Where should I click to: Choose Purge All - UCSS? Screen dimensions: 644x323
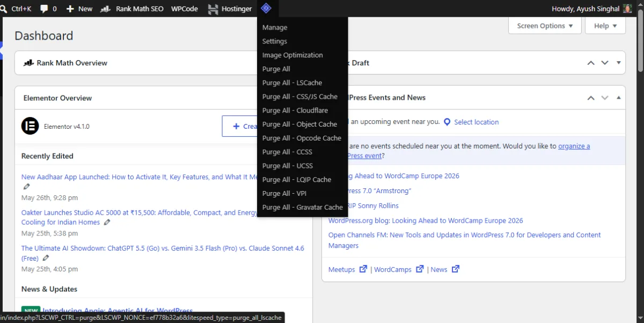pos(288,166)
